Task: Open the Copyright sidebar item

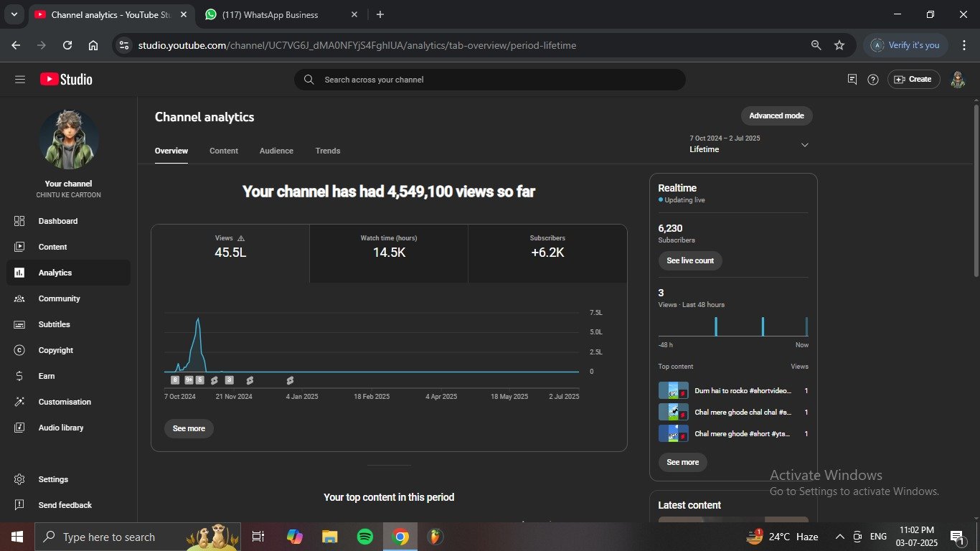Action: tap(69, 350)
